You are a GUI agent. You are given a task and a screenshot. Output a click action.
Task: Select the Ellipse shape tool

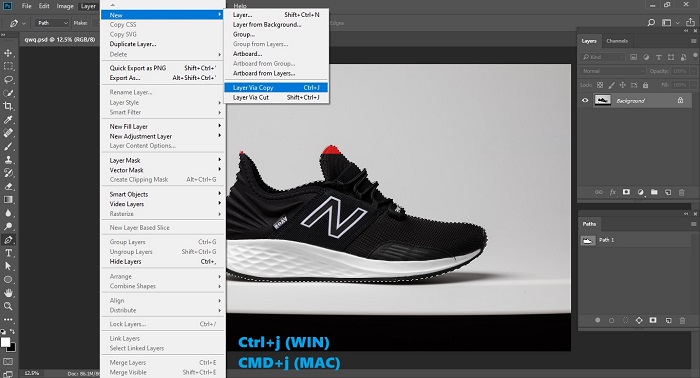(8, 280)
